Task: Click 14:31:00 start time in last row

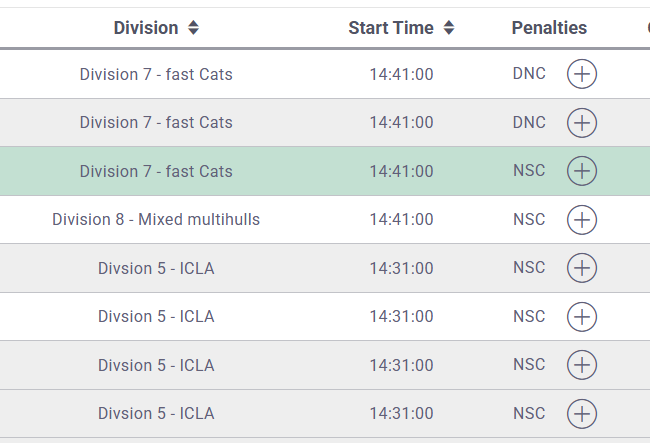Action: click(401, 413)
